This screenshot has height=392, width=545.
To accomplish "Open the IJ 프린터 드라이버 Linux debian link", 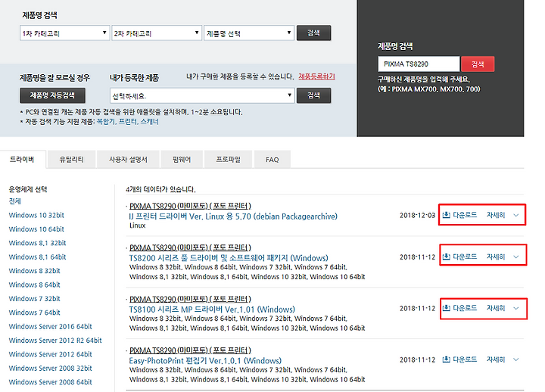I will [x=233, y=216].
